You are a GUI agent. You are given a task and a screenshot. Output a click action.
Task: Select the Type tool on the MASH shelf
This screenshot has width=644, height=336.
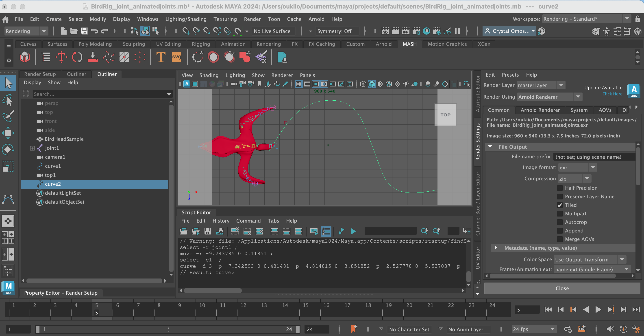(161, 57)
